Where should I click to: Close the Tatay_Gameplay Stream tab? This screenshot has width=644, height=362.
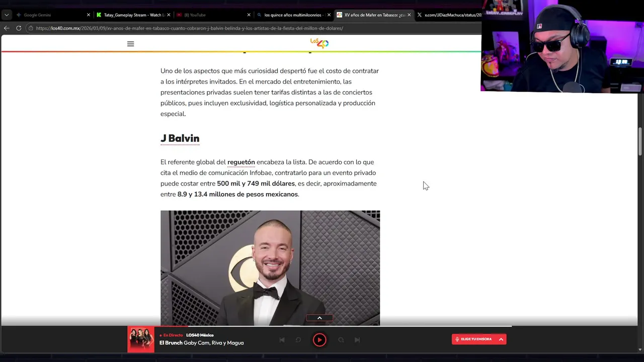pyautogui.click(x=169, y=15)
